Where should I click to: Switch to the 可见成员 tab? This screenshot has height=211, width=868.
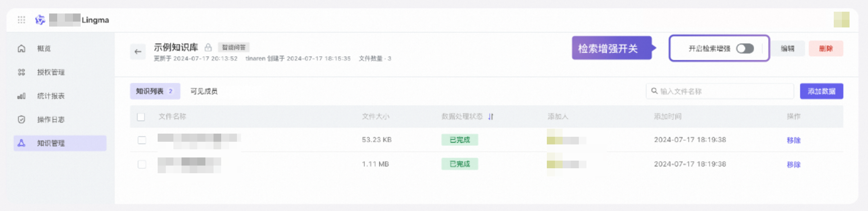pyautogui.click(x=204, y=91)
